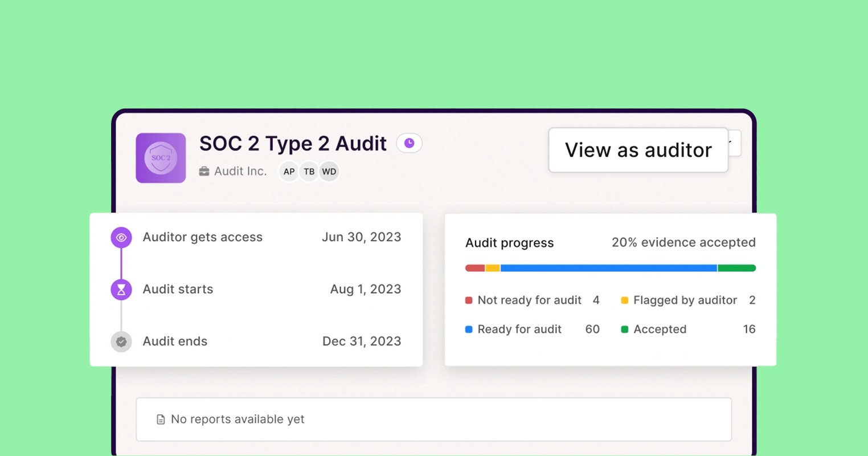Click the checkmark badge icon for Audit ends
Image resolution: width=868 pixels, height=456 pixels.
(x=120, y=341)
